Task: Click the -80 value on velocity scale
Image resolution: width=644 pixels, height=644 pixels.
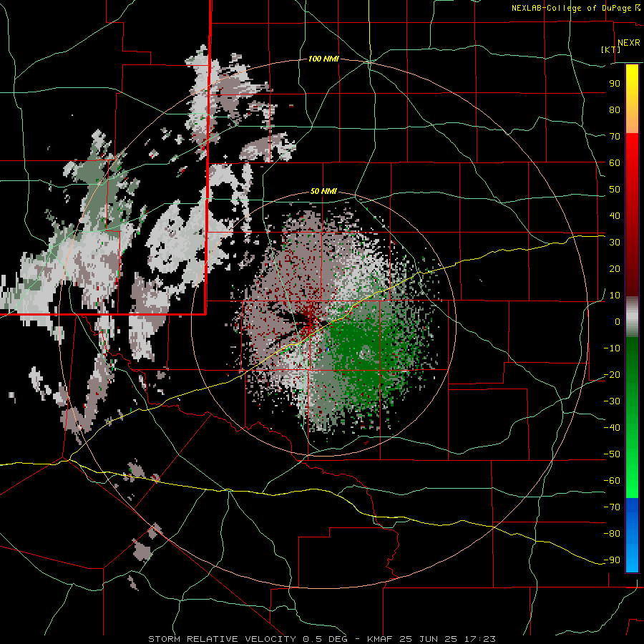Action: point(612,534)
